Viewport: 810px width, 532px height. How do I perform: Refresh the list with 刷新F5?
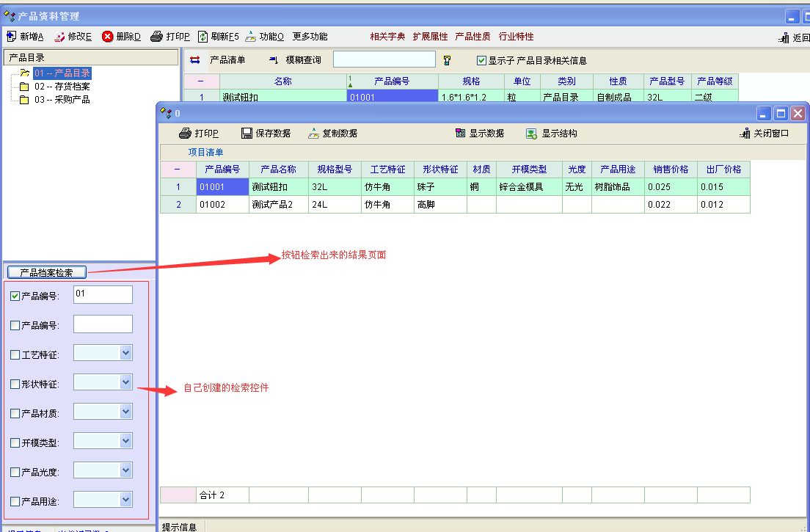pos(203,37)
